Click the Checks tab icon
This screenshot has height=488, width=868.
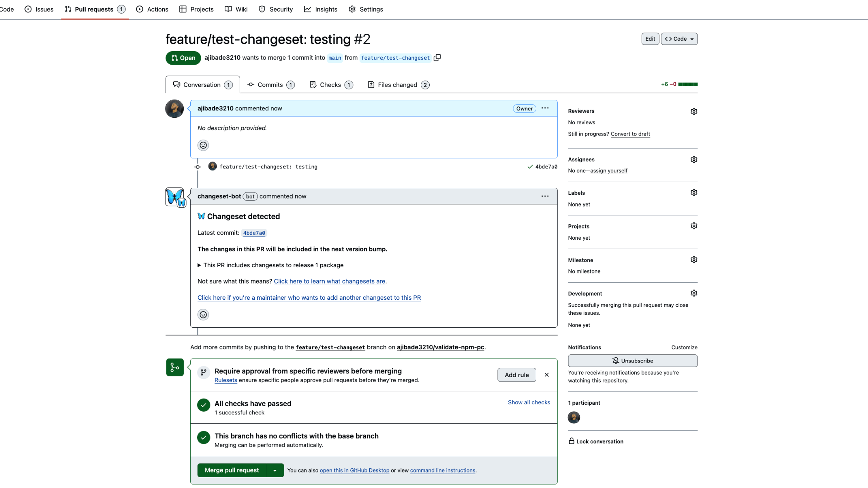tap(313, 84)
